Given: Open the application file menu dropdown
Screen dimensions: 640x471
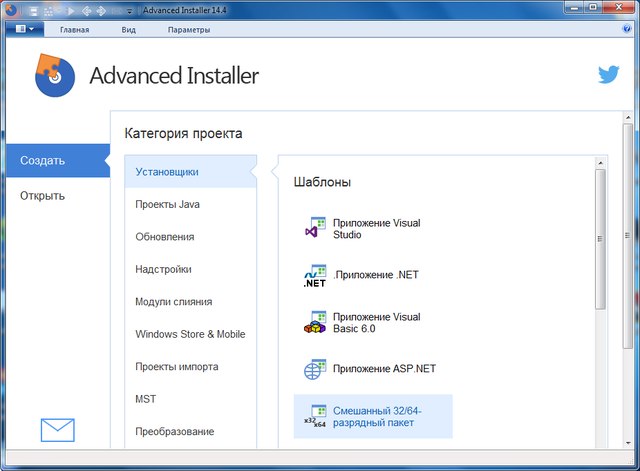Looking at the screenshot, I should click(24, 30).
